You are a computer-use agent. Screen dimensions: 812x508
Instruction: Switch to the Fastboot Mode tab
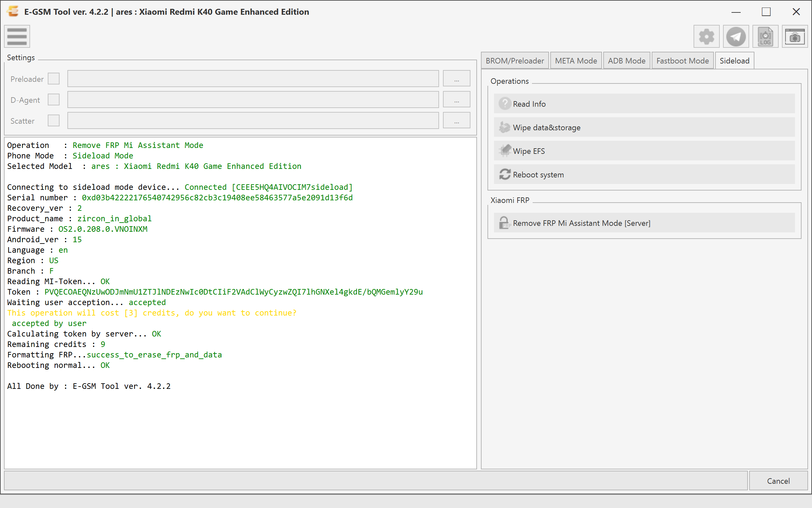click(x=682, y=61)
